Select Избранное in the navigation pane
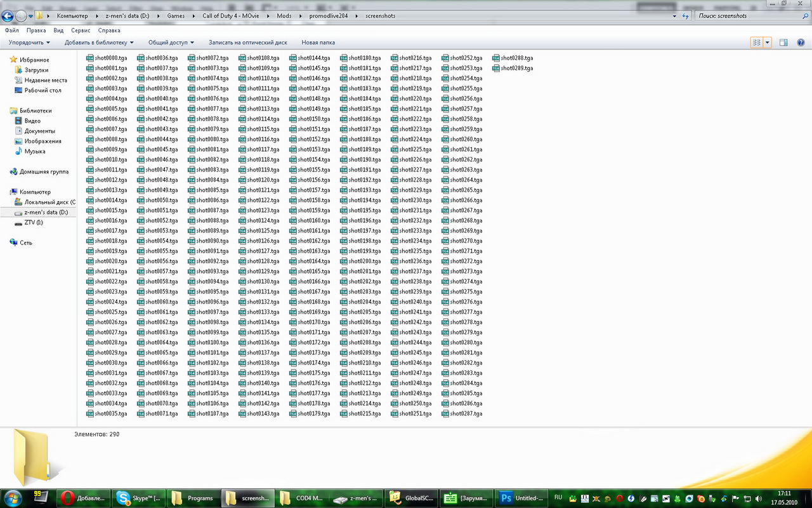812x508 pixels. (34, 60)
